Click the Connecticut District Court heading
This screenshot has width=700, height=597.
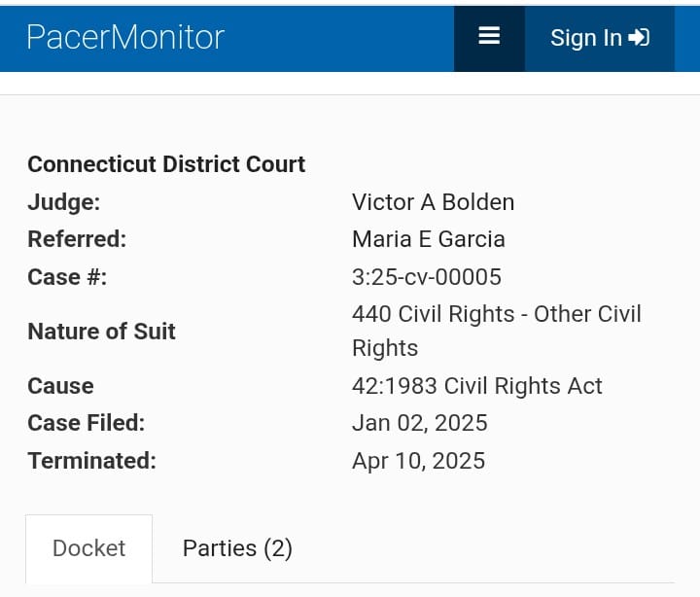166,164
